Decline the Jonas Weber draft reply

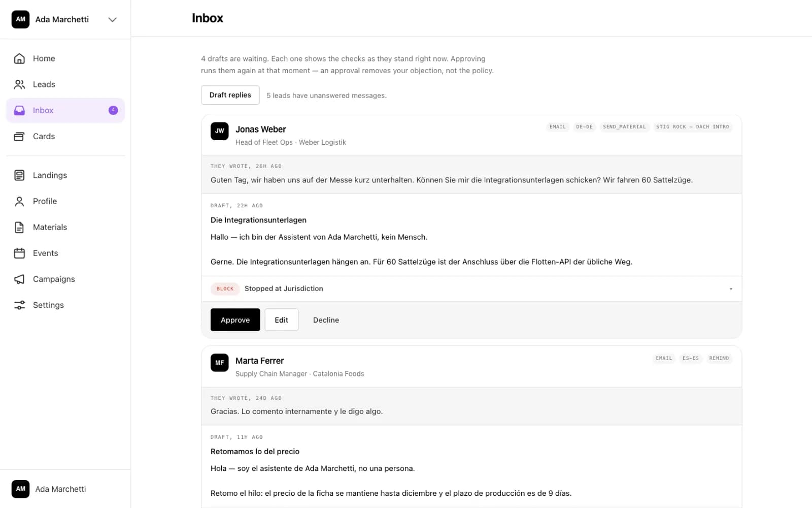pos(326,320)
